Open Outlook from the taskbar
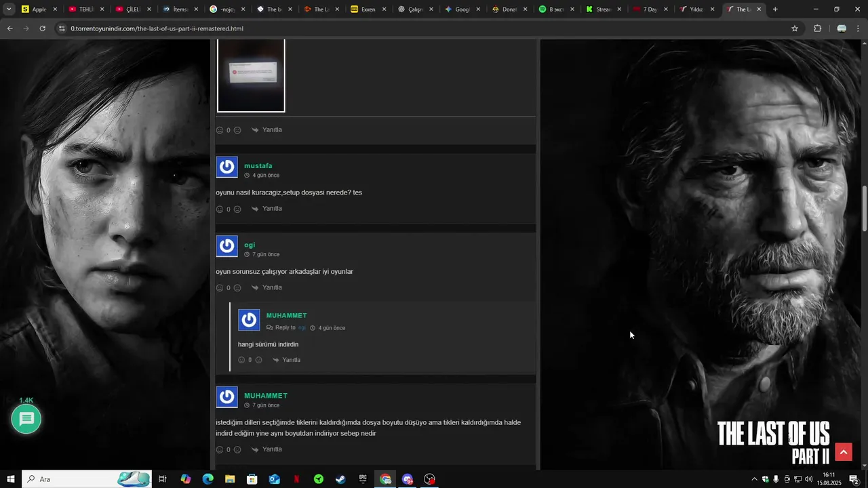Image resolution: width=868 pixels, height=488 pixels. click(x=274, y=479)
